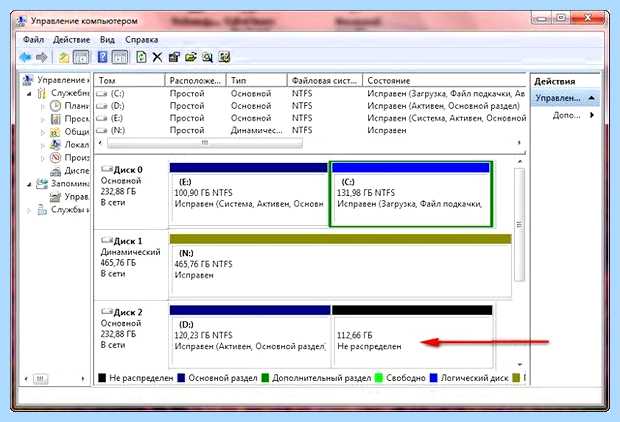Click the disk view vertical scrollbar thumb
This screenshot has width=620, height=422.
tap(520, 225)
